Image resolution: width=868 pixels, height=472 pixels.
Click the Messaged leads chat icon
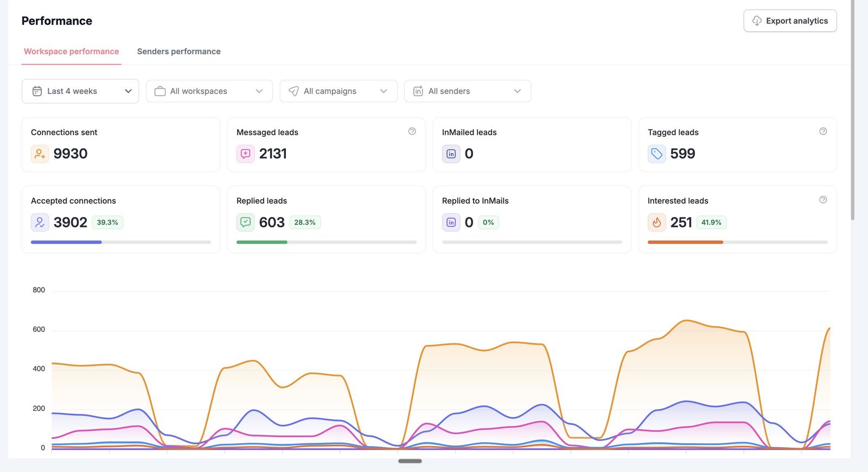point(245,154)
